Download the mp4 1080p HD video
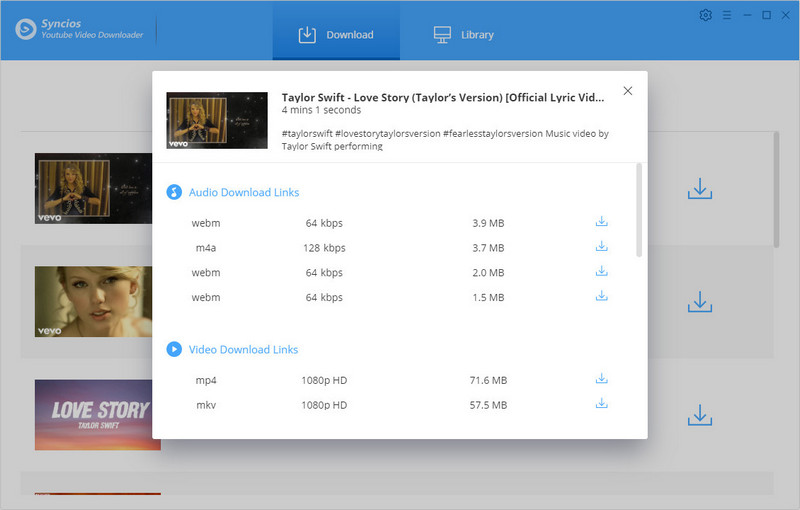The image size is (800, 510). click(x=601, y=379)
